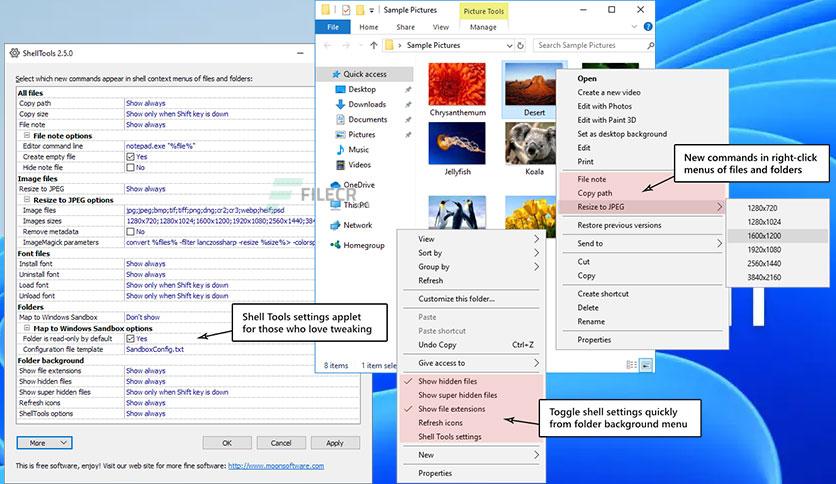
Task: Choose File note in context menu
Action: 642,179
